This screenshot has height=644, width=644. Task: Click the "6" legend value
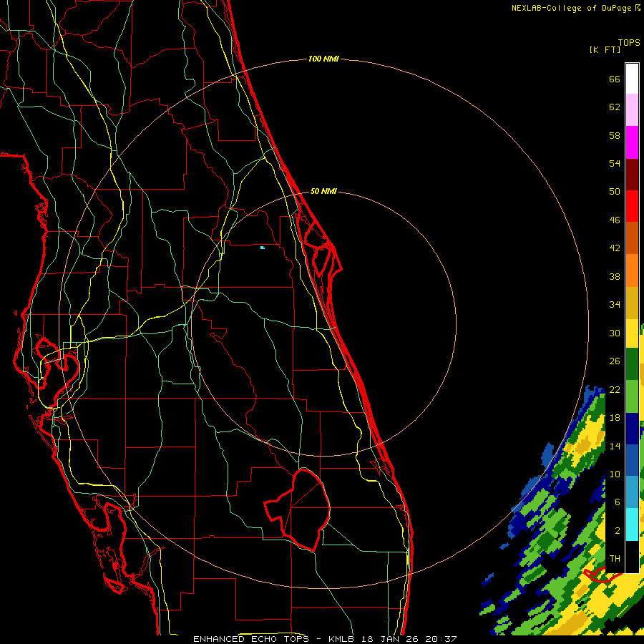point(617,502)
